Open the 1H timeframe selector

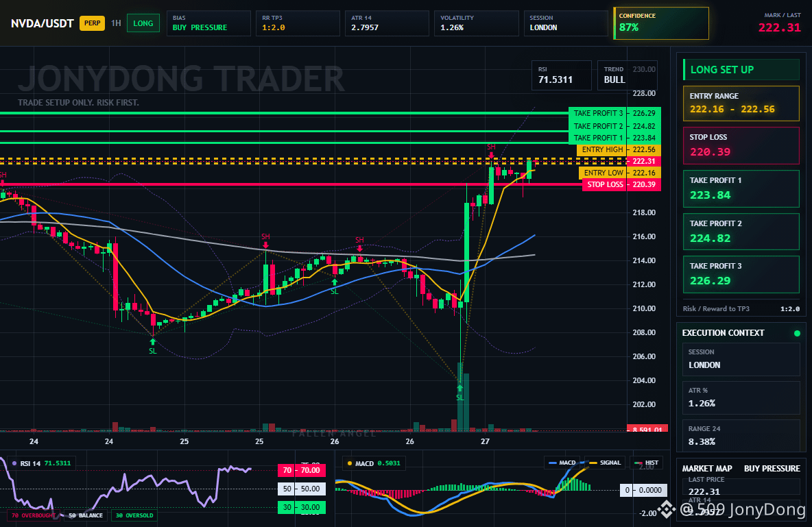point(116,23)
